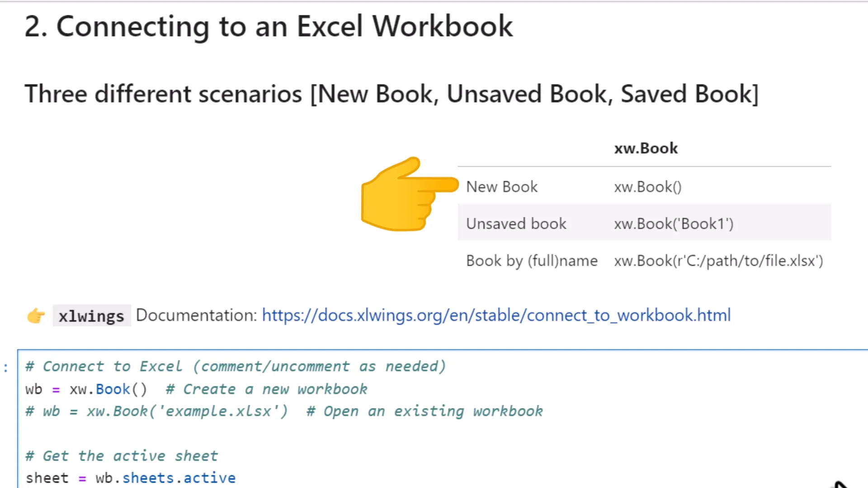The height and width of the screenshot is (488, 868).
Task: Click the Get the active sheet comment
Action: click(x=121, y=455)
